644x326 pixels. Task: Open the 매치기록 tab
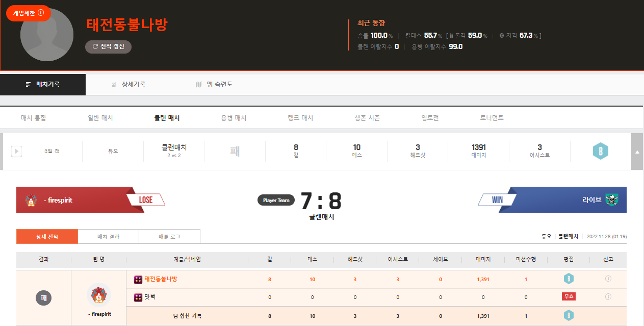coord(43,84)
